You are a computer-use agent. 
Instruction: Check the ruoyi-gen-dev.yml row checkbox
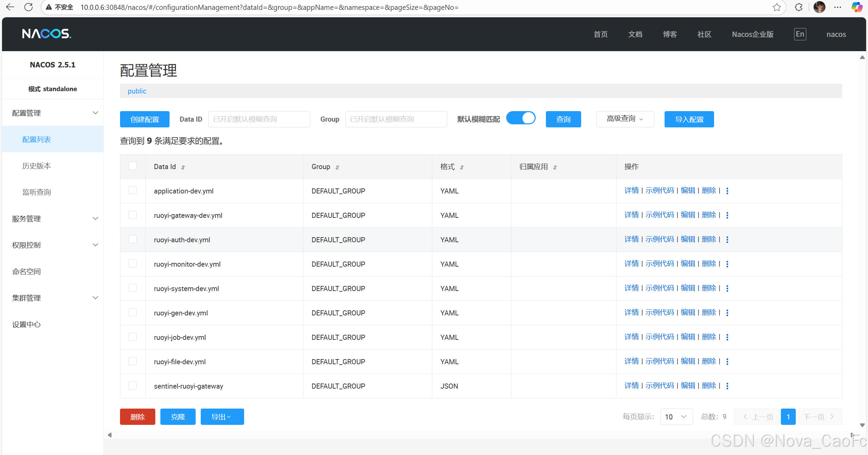pyautogui.click(x=133, y=312)
